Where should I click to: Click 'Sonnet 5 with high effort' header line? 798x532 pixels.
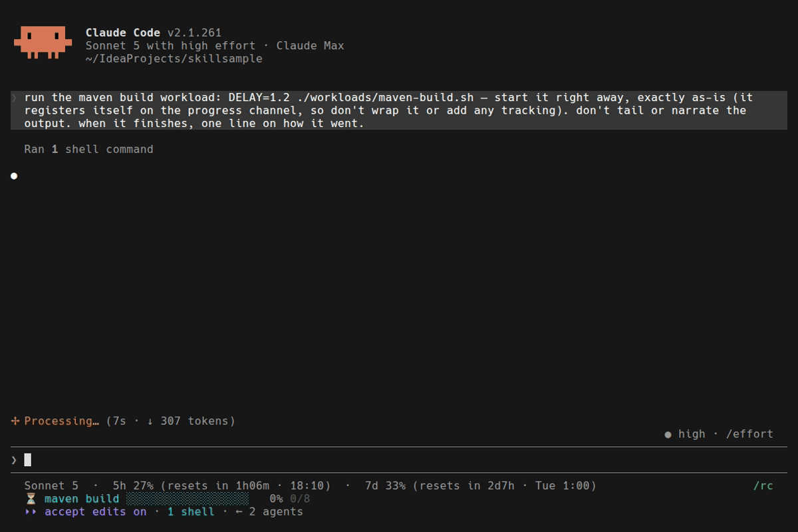coord(170,46)
